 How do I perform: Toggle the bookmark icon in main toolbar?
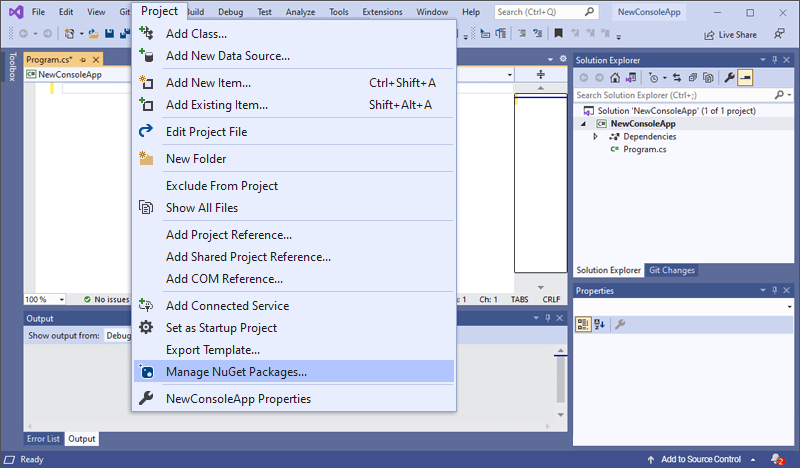(559, 34)
